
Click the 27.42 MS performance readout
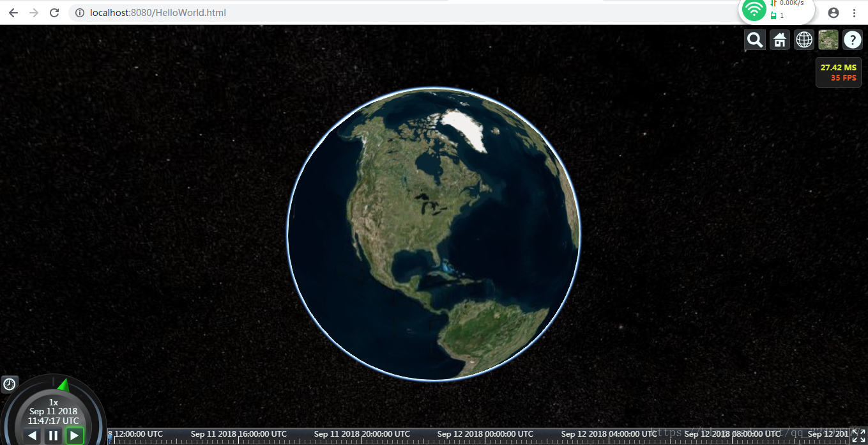(x=839, y=68)
